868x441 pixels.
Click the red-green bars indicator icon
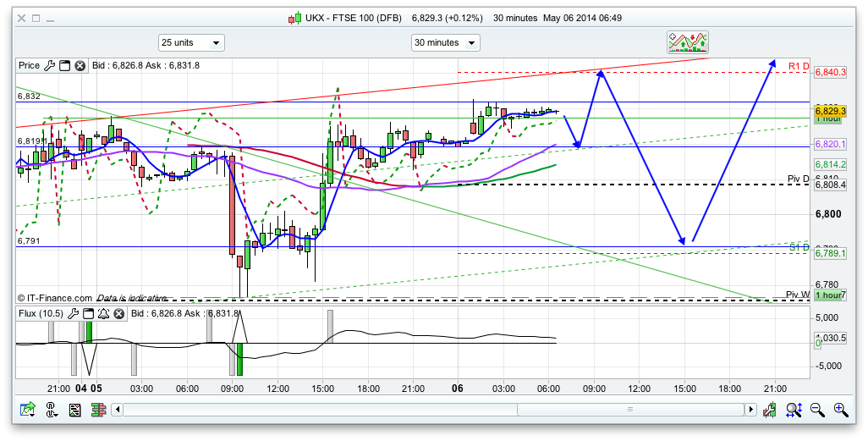[98, 410]
